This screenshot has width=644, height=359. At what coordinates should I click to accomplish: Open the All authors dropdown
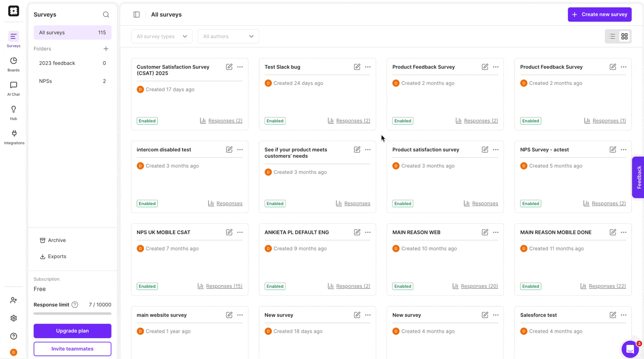coord(228,36)
